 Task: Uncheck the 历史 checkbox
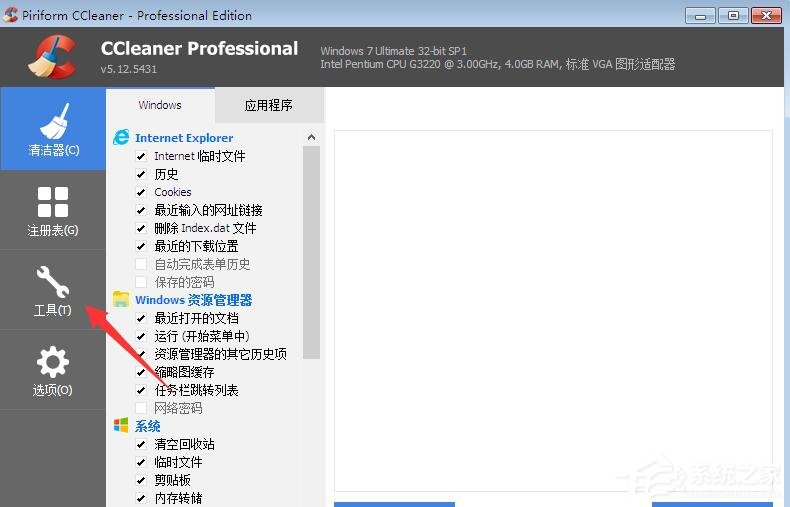point(141,174)
